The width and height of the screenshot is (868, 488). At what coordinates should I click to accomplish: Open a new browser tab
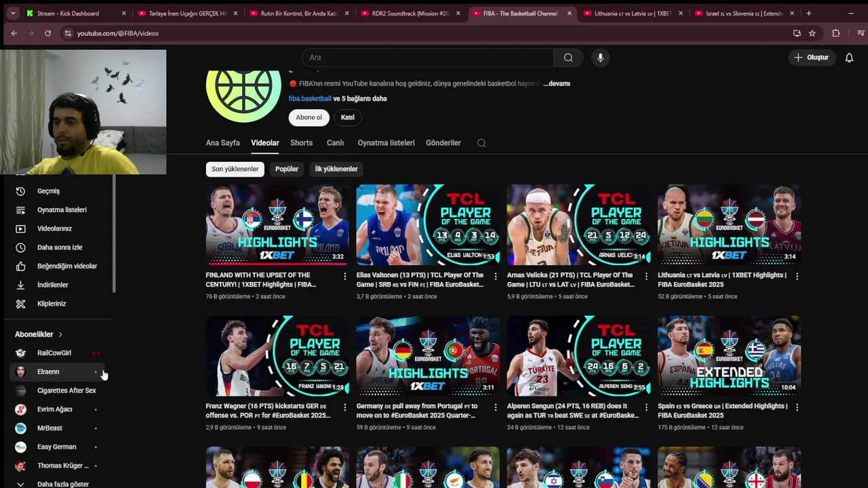tap(808, 13)
